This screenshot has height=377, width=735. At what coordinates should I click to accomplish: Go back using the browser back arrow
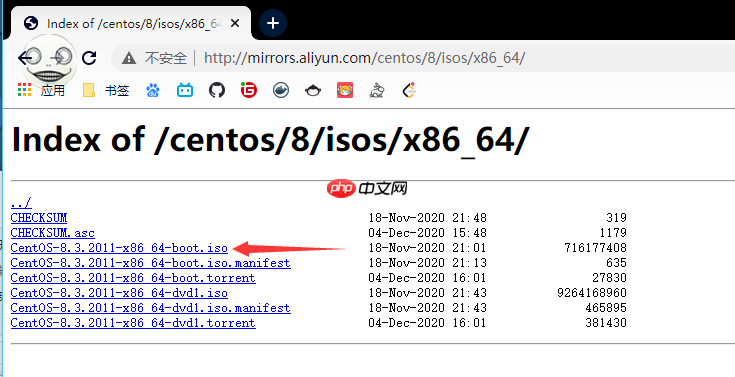[25, 58]
